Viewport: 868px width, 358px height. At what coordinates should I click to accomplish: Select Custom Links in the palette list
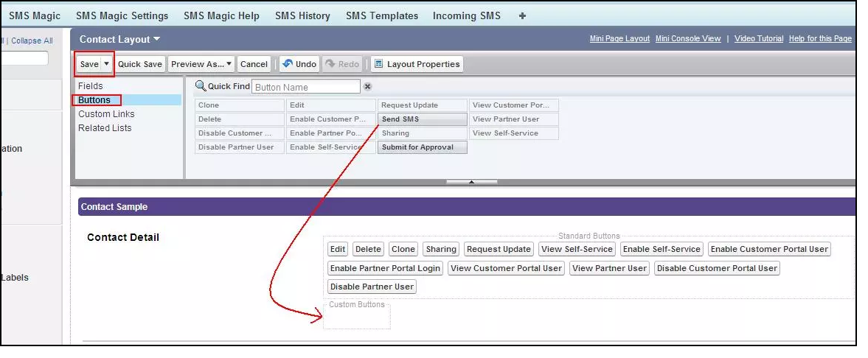(x=106, y=114)
